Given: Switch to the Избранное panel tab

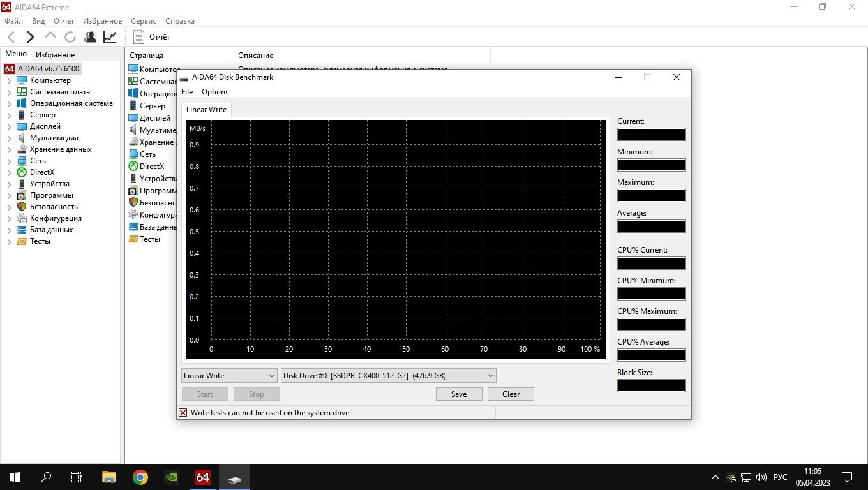Looking at the screenshot, I should 56,55.
